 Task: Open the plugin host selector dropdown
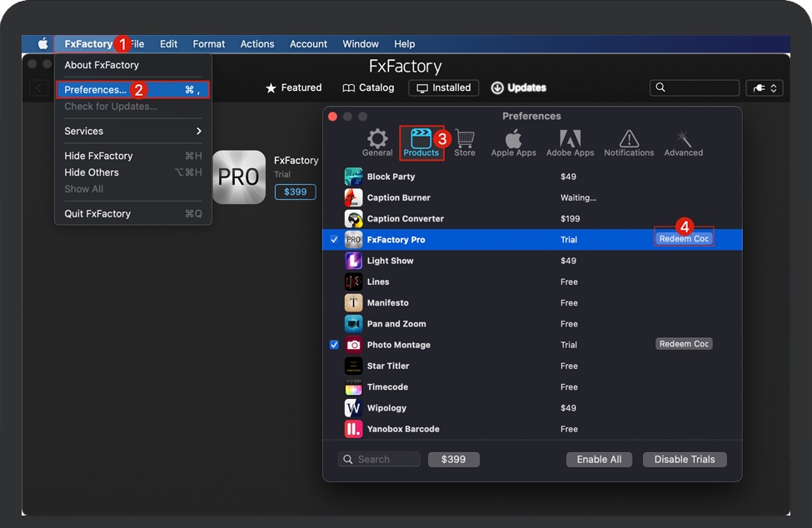tap(765, 88)
